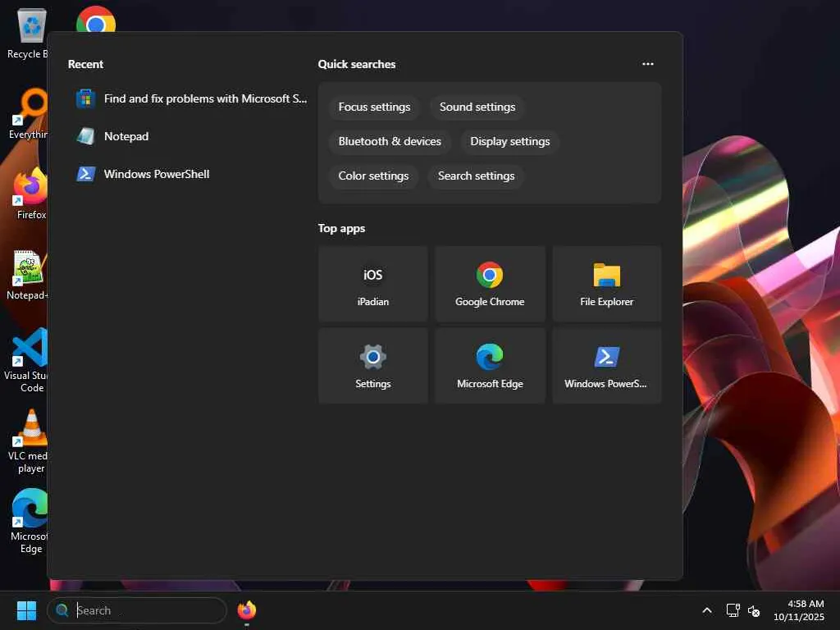Screen dimensions: 840x630
Task: Click the search magnifier icon in taskbar
Action: pos(62,610)
